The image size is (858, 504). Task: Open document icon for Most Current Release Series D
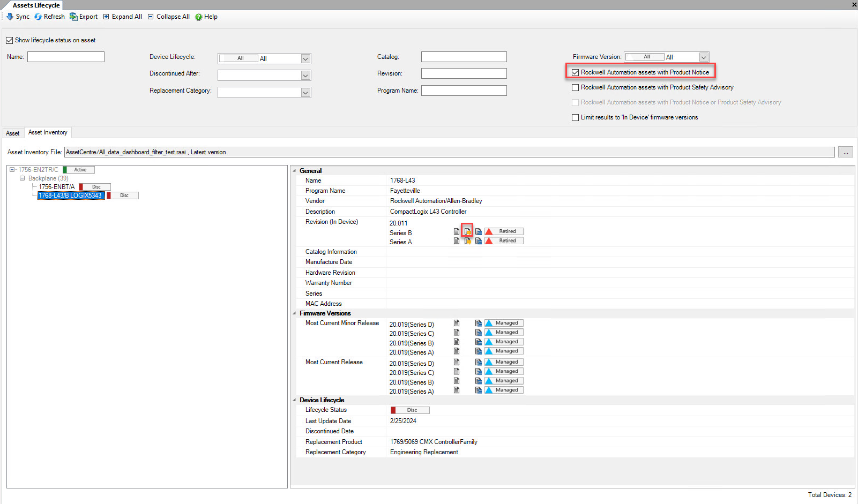coord(457,362)
